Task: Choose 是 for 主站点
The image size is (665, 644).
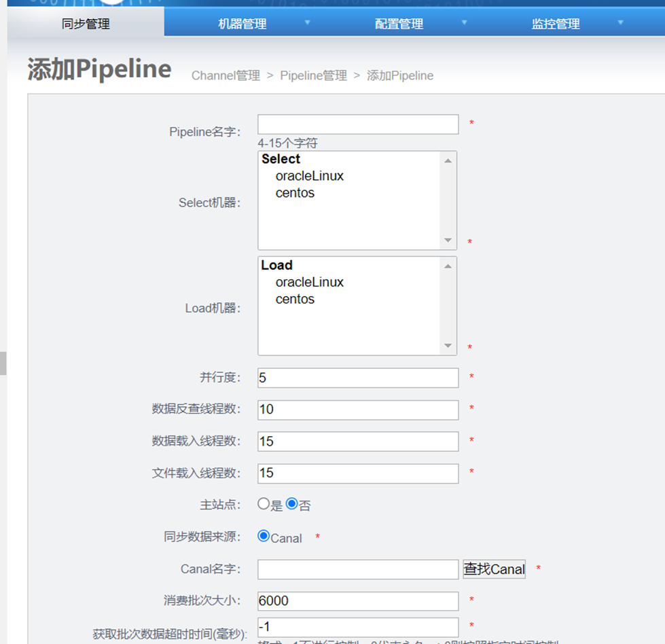Action: (264, 504)
